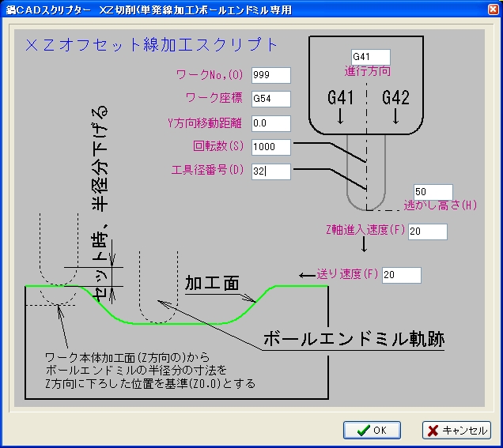
Task: Click the 送り速度(F) label
Action: [347, 274]
